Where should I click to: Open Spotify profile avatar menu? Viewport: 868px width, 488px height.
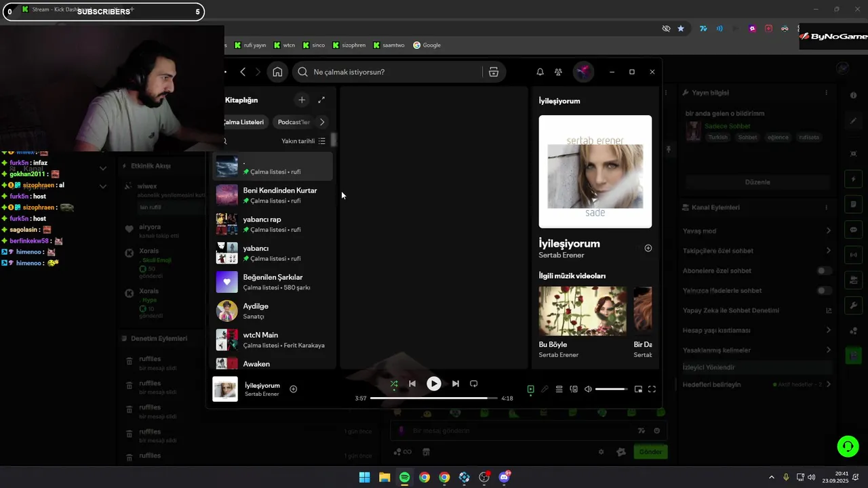click(583, 72)
